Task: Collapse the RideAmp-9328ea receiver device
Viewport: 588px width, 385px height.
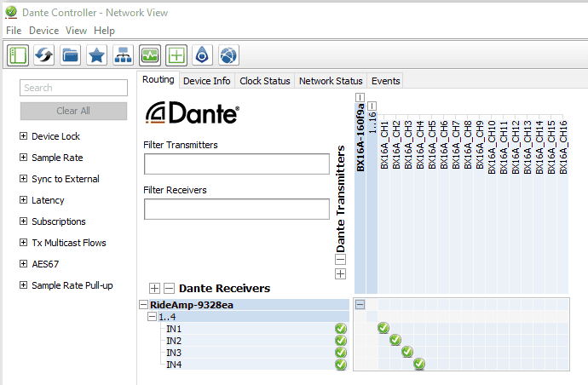Action: point(143,305)
